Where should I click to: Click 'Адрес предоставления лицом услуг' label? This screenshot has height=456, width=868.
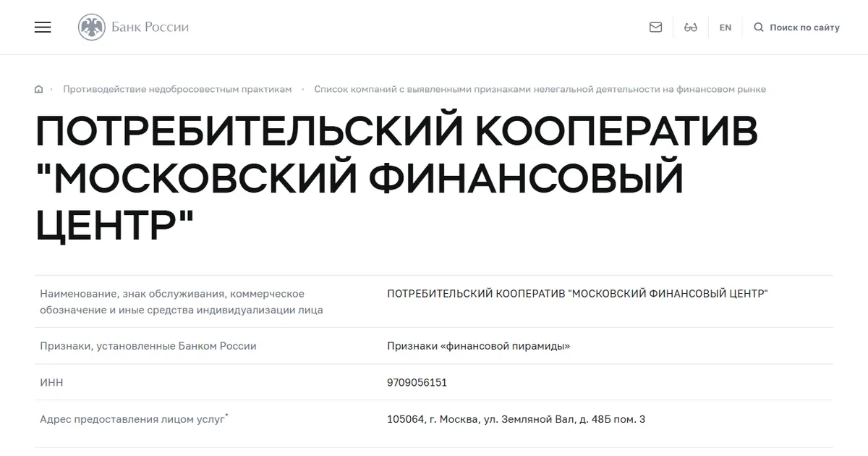point(135,418)
